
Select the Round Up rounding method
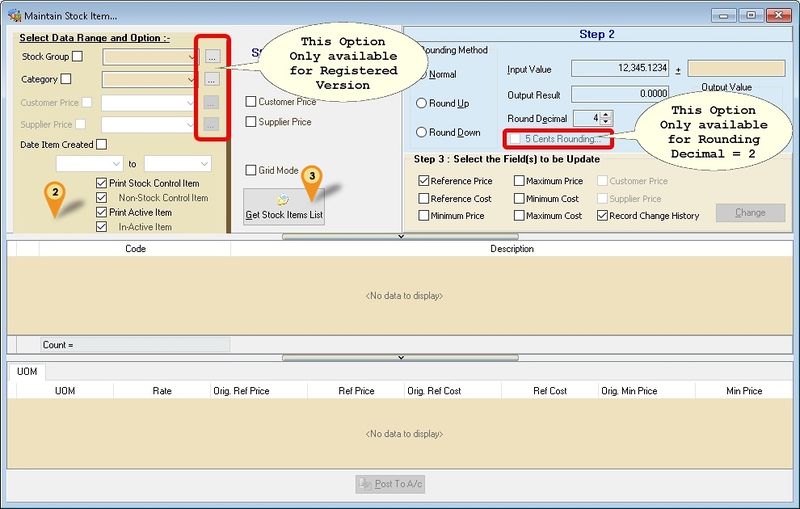point(423,103)
